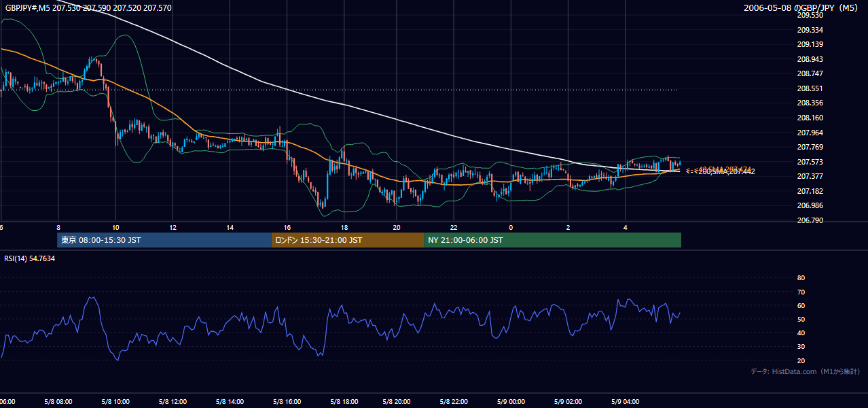Click RSI scale label 30
Image resolution: width=868 pixels, height=408 pixels.
tap(801, 347)
